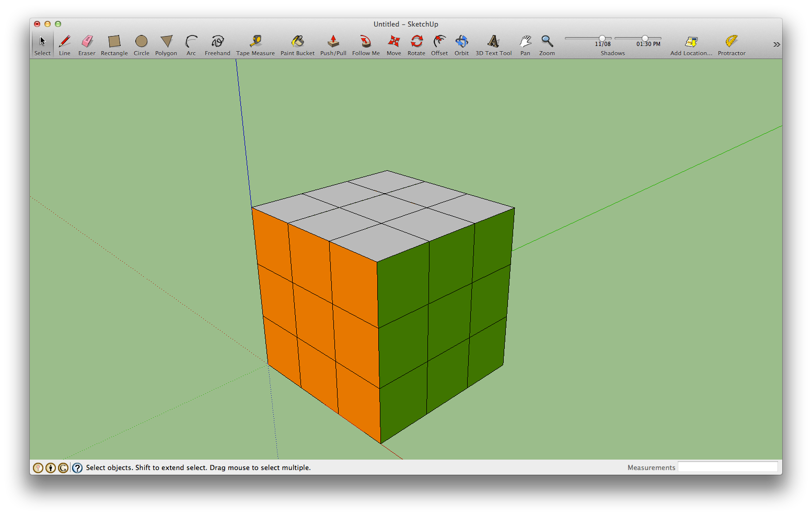Choose the Orbit tool
The image size is (812, 516).
(x=461, y=42)
